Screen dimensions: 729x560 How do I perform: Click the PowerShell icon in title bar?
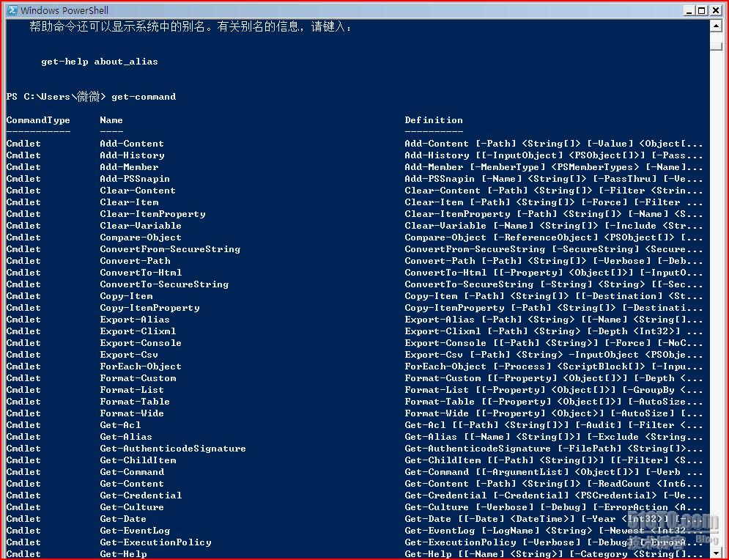click(x=12, y=10)
